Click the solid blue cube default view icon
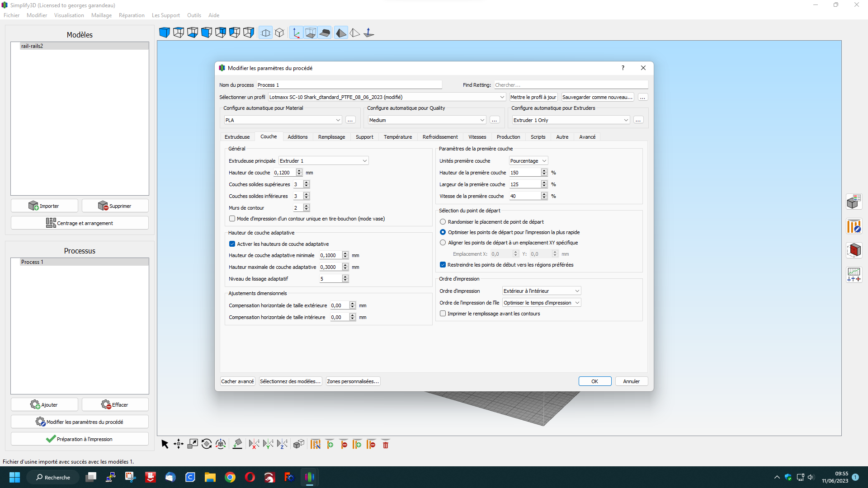 [x=165, y=33]
